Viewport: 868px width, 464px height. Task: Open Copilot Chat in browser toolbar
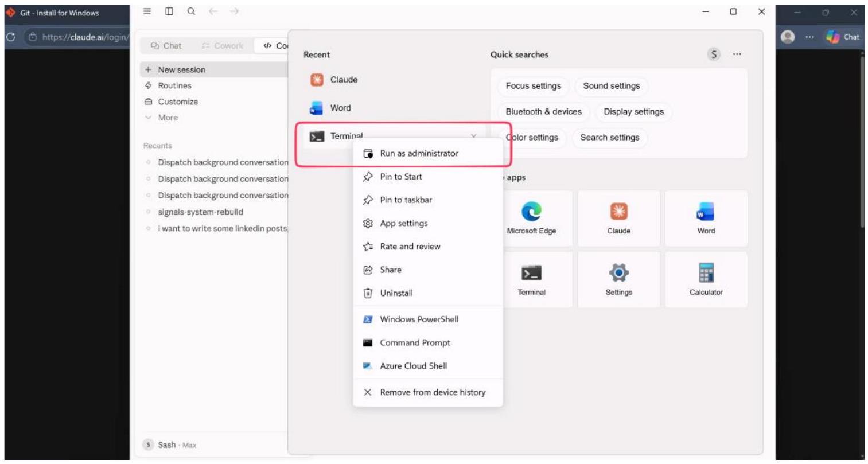point(842,37)
